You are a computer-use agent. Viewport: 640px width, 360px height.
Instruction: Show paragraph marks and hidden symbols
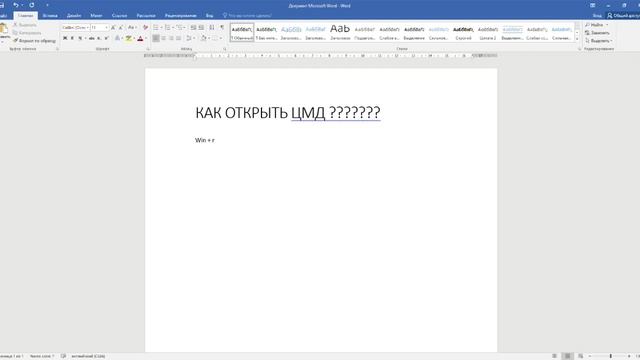222,27
